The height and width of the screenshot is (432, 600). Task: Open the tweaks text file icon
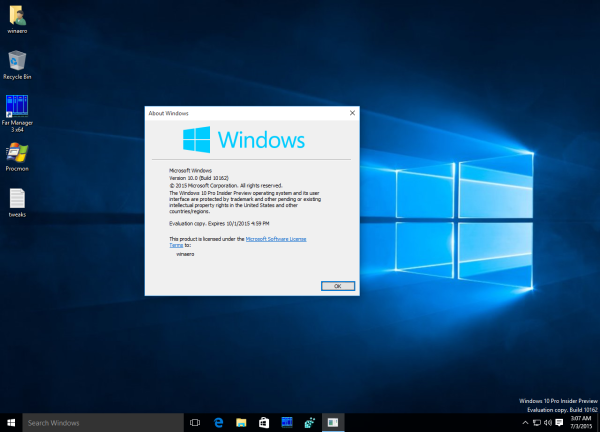point(17,203)
